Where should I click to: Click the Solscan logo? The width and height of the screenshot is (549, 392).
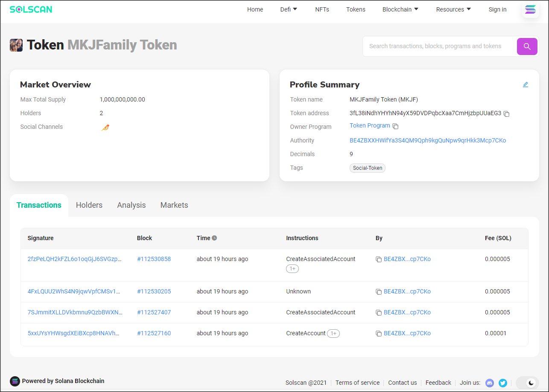(30, 9)
